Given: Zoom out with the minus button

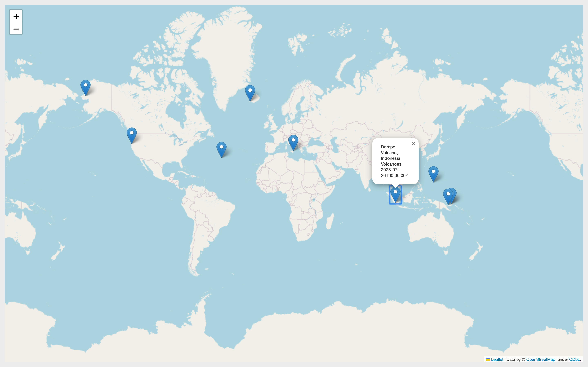Looking at the screenshot, I should pos(16,29).
